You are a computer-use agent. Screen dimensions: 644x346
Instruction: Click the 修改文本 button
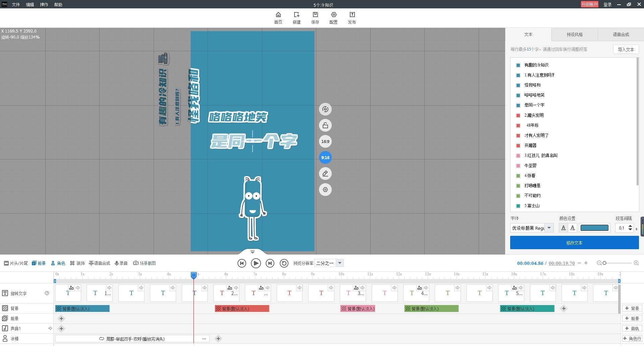coord(574,243)
